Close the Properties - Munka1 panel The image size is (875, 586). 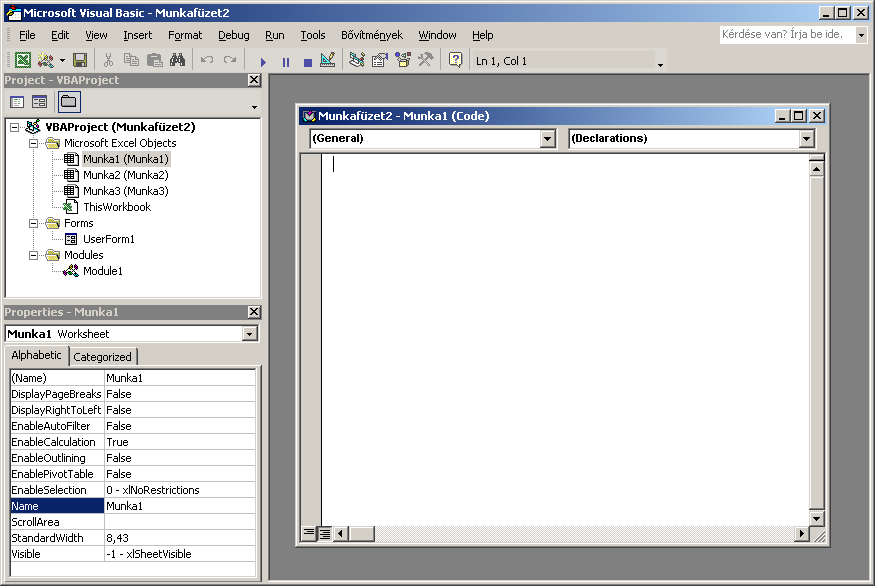point(254,312)
